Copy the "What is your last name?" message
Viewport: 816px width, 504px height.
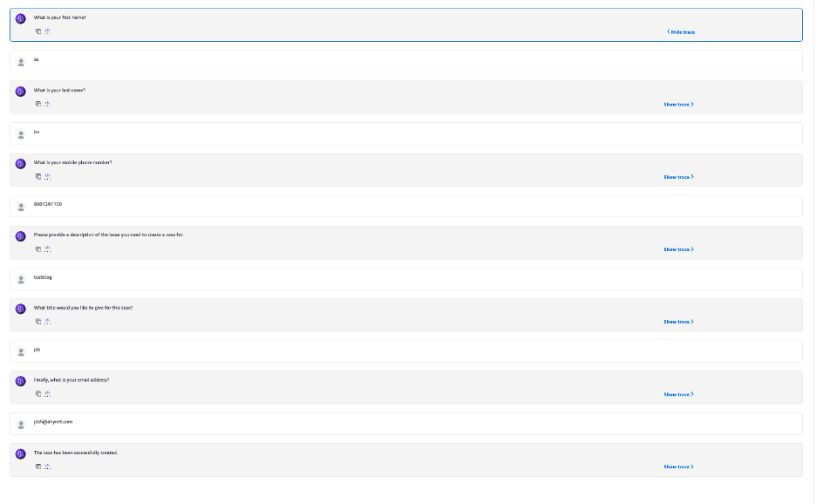tap(38, 104)
